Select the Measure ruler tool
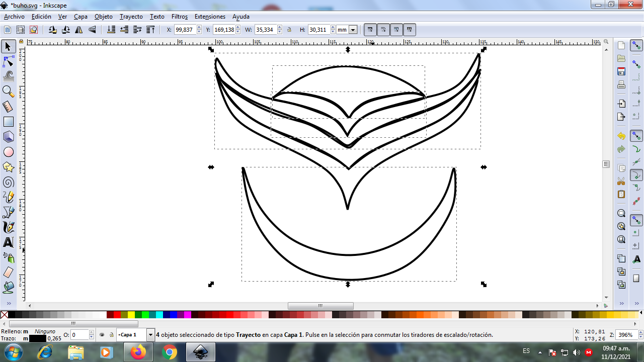644x362 pixels. pyautogui.click(x=8, y=107)
